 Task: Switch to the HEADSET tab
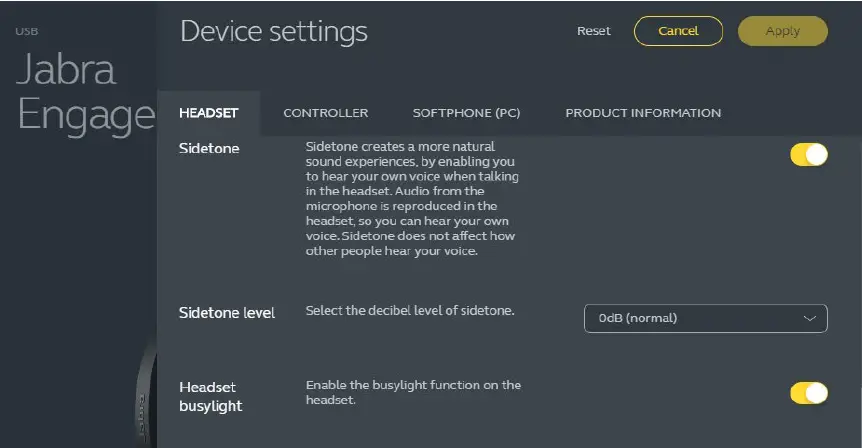coord(208,113)
